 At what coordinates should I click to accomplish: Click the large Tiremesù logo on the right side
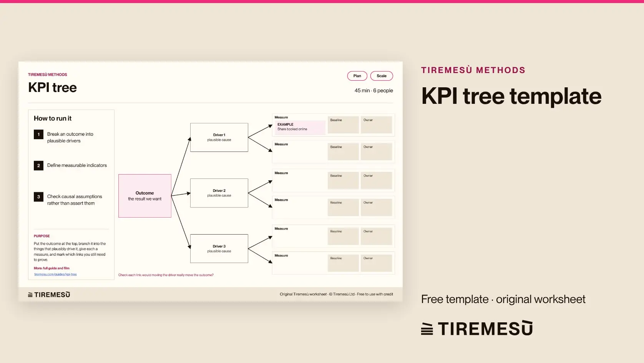[477, 328]
